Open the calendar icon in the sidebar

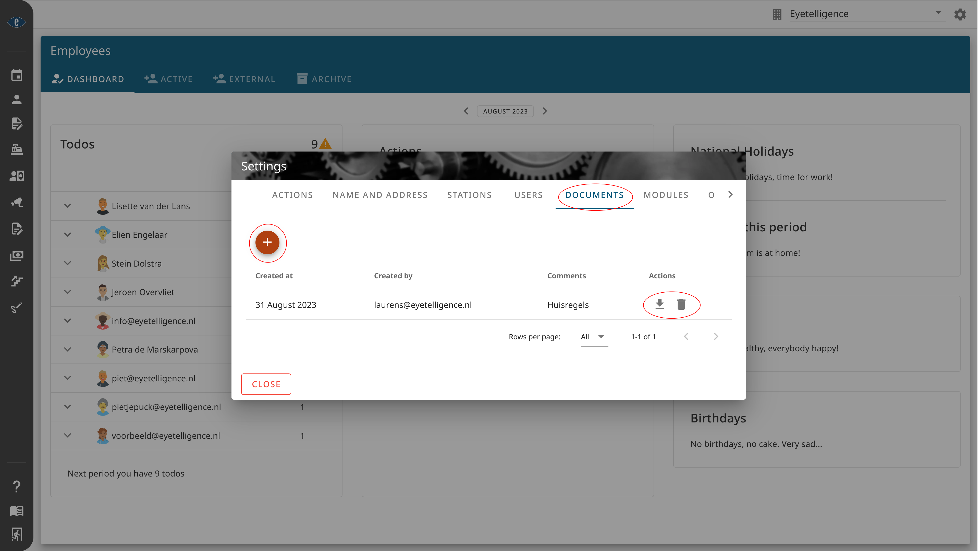coord(16,75)
